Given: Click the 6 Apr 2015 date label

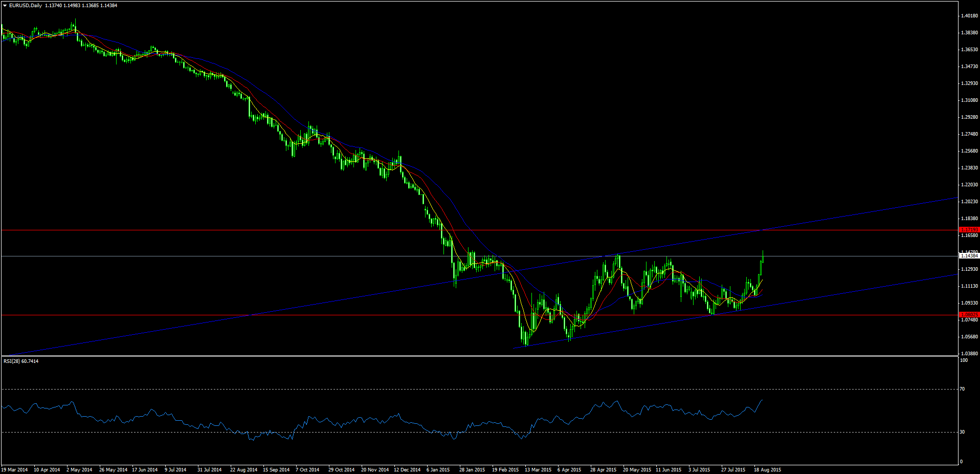Looking at the screenshot, I should [569, 470].
